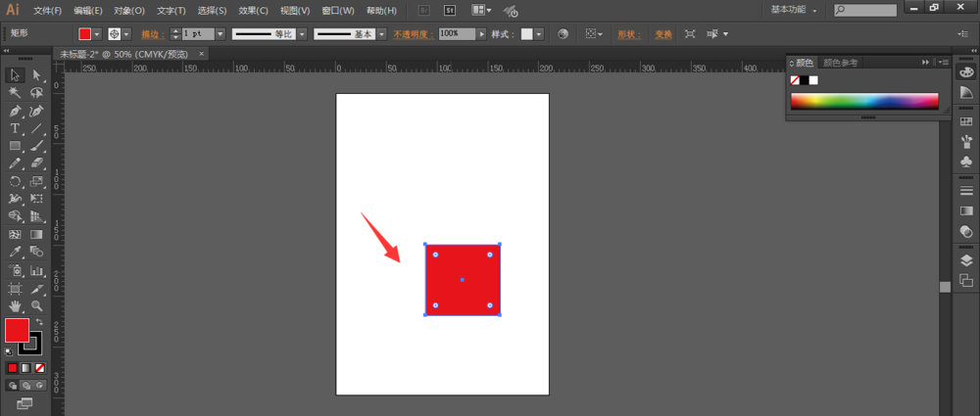Select the Eraser tool

point(37,163)
